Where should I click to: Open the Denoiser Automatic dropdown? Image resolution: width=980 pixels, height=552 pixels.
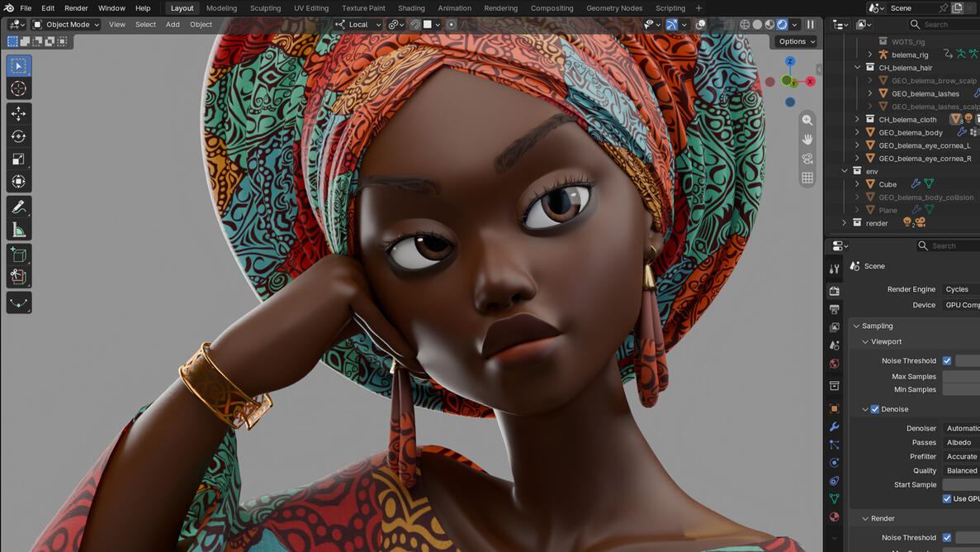click(x=961, y=428)
